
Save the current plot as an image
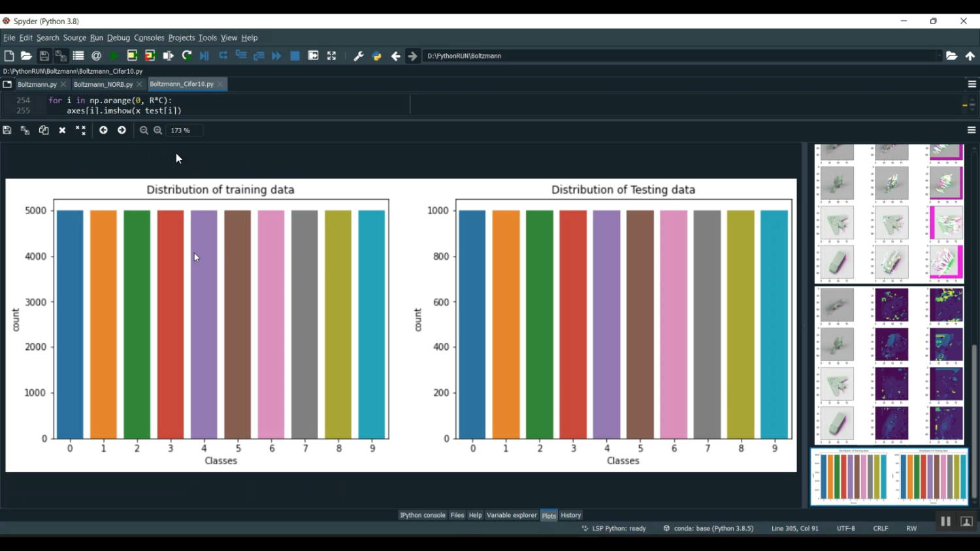click(x=7, y=131)
